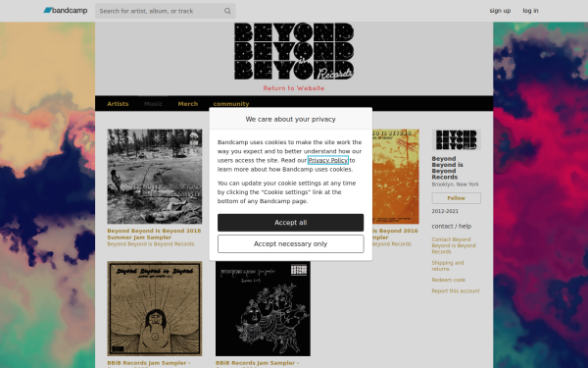Click the Bandcamp logo
This screenshot has height=368, width=588.
pyautogui.click(x=66, y=11)
